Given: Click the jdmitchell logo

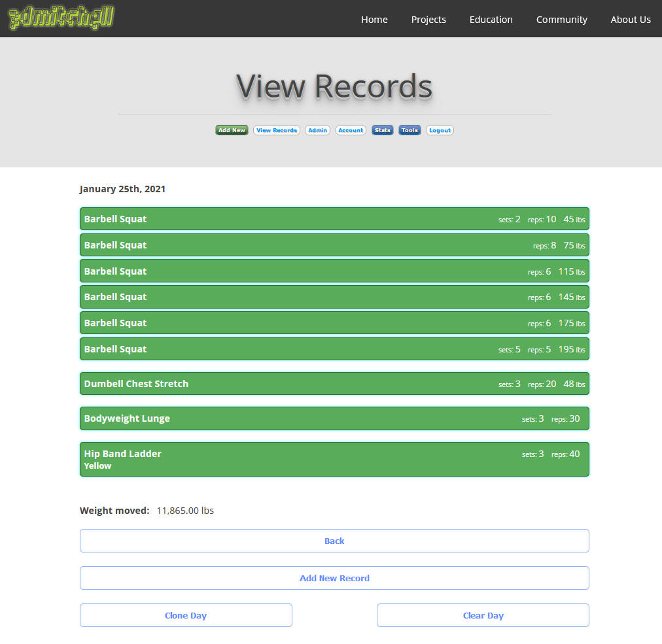Looking at the screenshot, I should click(61, 18).
